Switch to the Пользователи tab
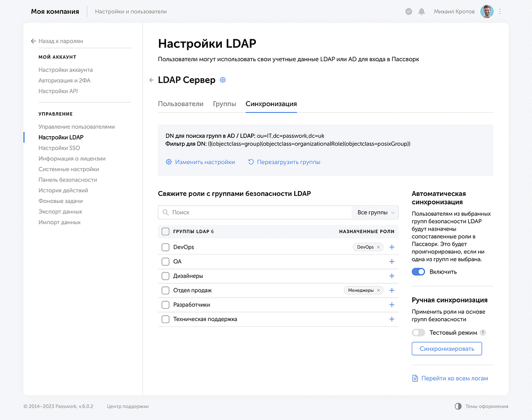 click(180, 104)
